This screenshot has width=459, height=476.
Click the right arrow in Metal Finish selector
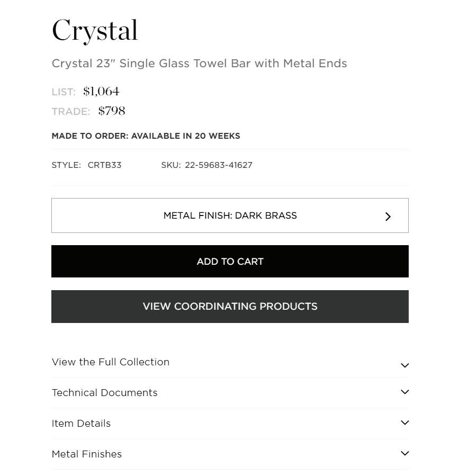388,216
